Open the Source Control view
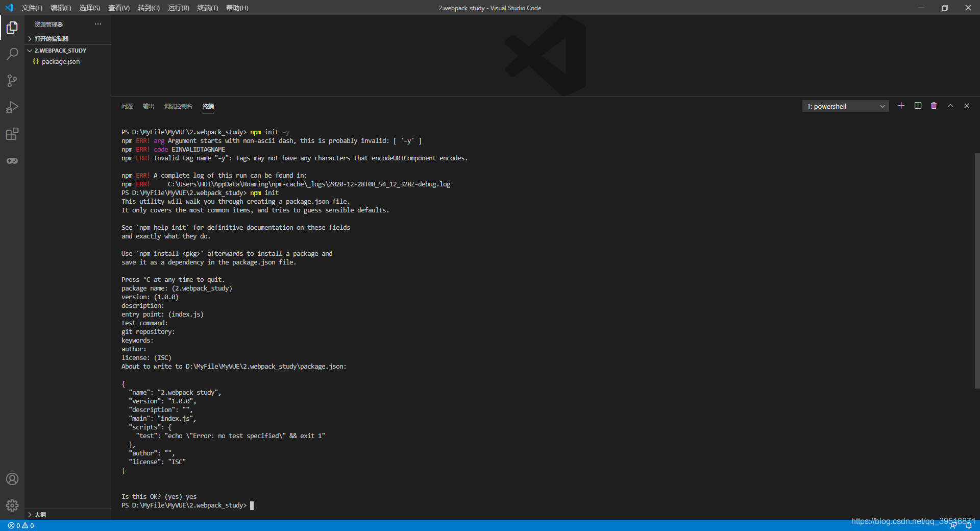Image resolution: width=980 pixels, height=531 pixels. pos(12,81)
